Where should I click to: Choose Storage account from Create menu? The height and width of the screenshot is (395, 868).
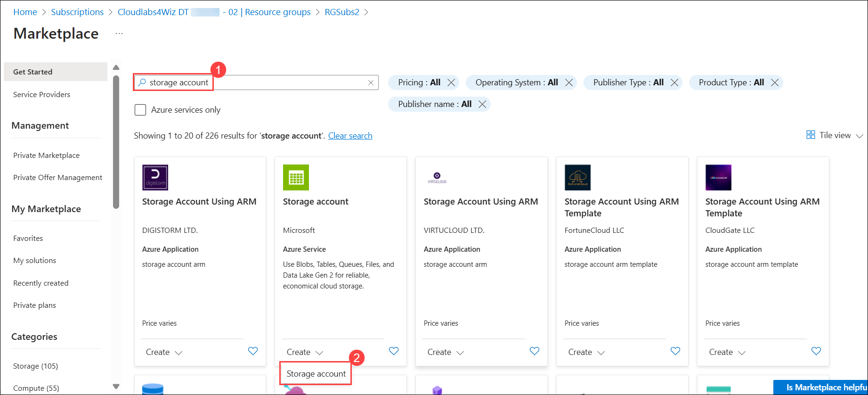[x=316, y=374]
